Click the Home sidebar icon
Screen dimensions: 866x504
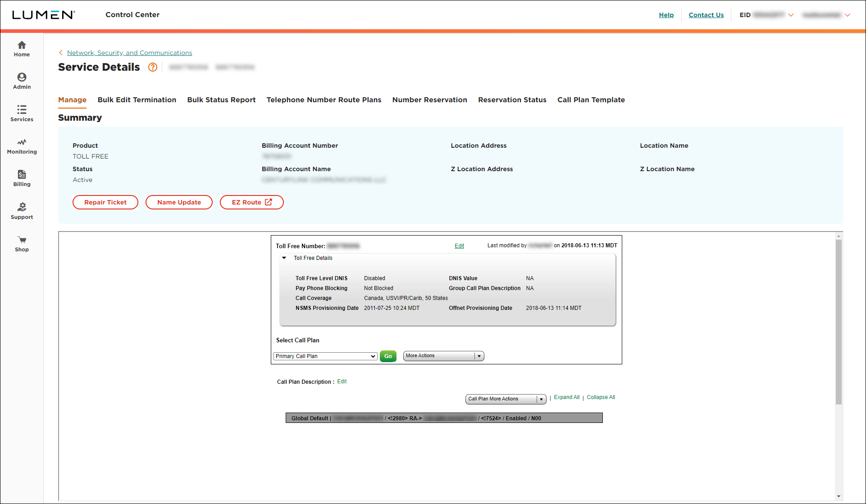[22, 48]
